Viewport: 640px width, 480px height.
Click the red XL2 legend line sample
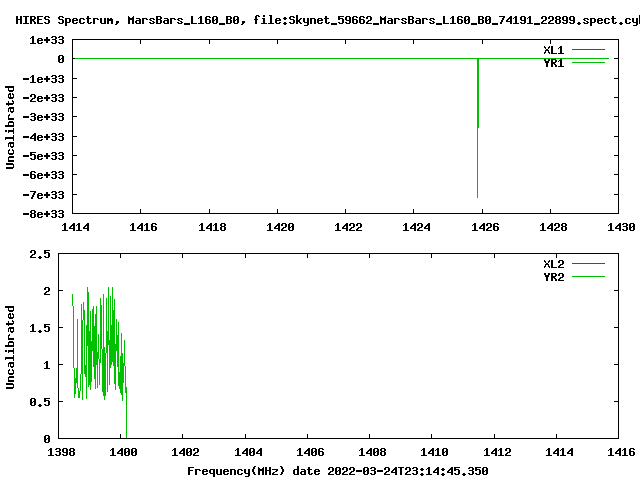588,263
